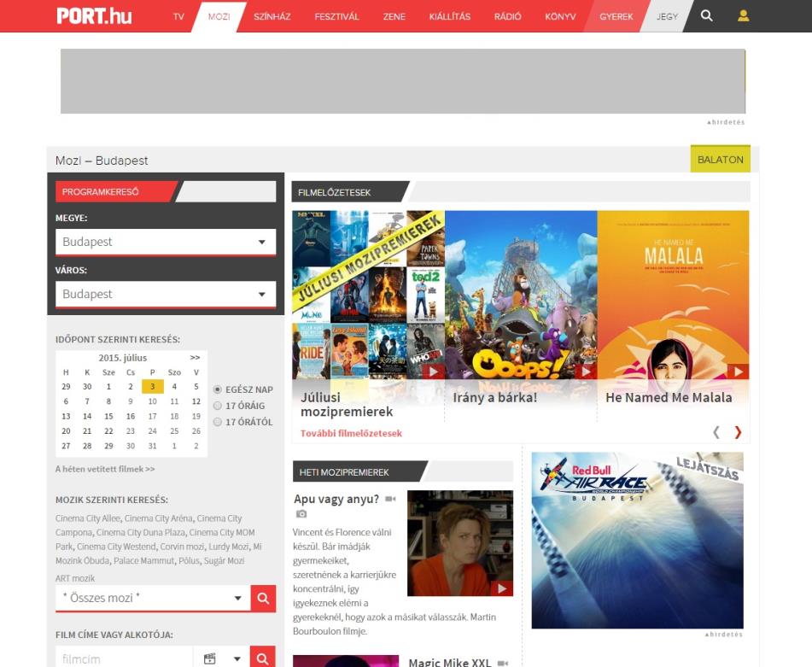Expand the MEGYE dropdown showing Budapest

166,242
